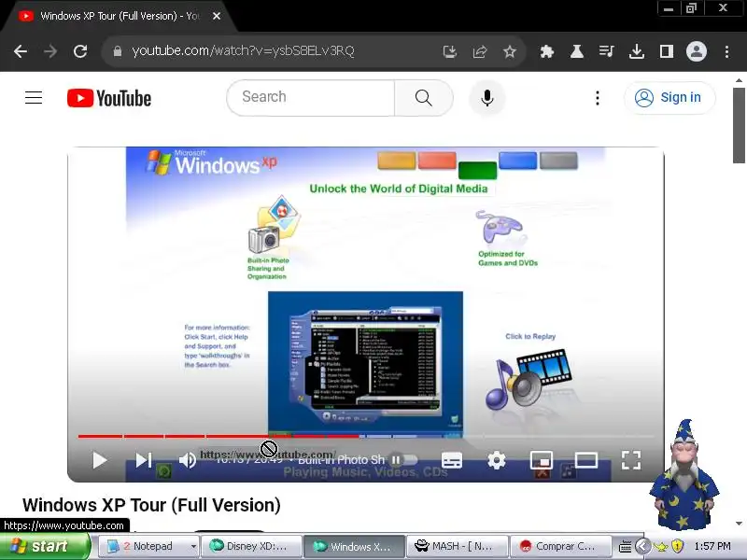Click the page vertical scrollbar thumb
747x560 pixels.
click(739, 126)
